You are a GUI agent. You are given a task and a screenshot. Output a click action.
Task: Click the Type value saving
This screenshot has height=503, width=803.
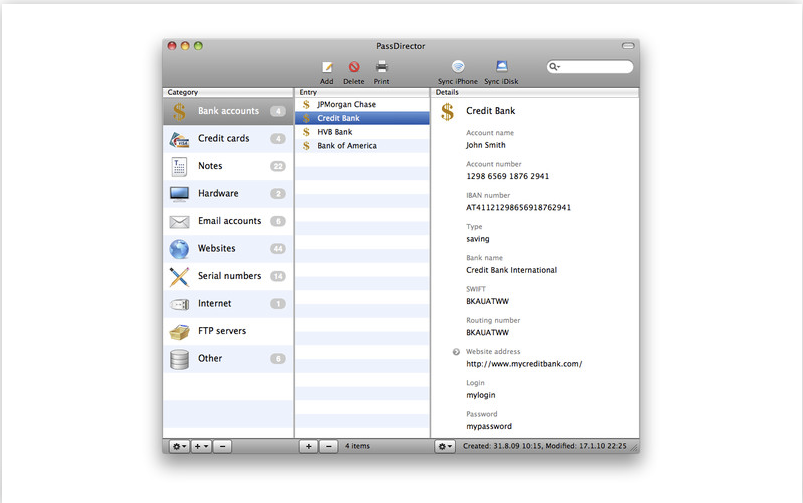(478, 239)
